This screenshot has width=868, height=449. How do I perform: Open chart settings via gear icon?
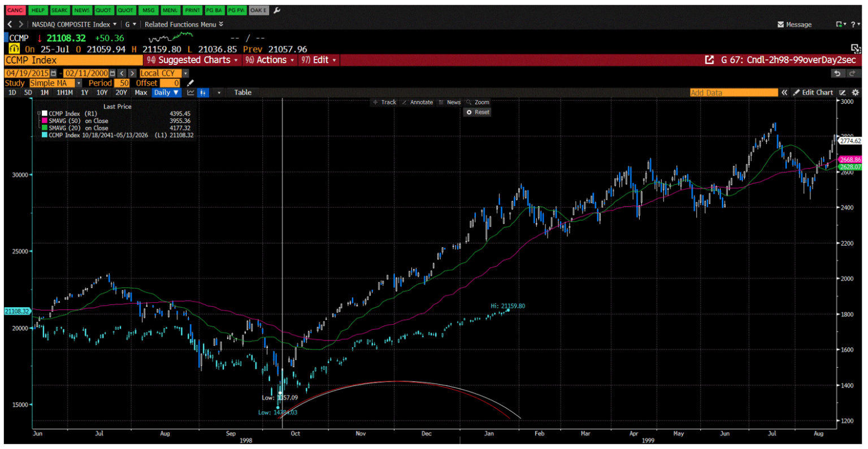pyautogui.click(x=857, y=93)
